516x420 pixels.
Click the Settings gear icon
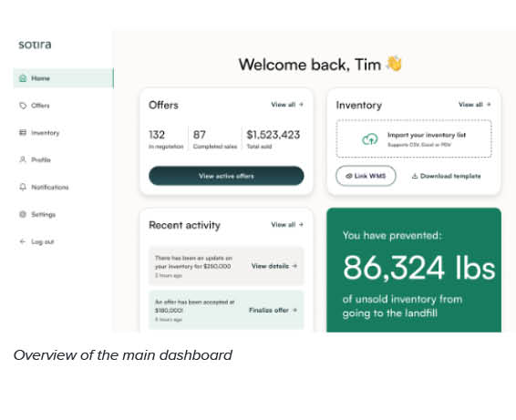23,214
